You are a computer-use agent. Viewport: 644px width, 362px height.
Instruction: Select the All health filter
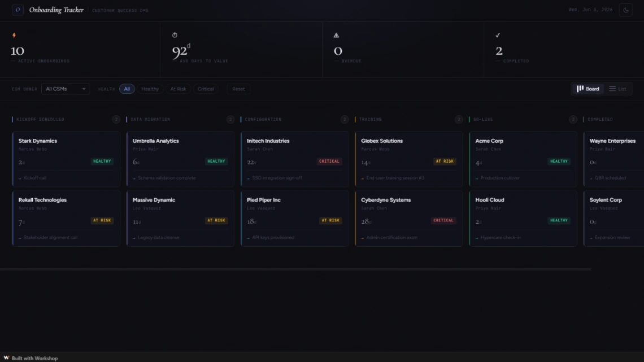[127, 89]
